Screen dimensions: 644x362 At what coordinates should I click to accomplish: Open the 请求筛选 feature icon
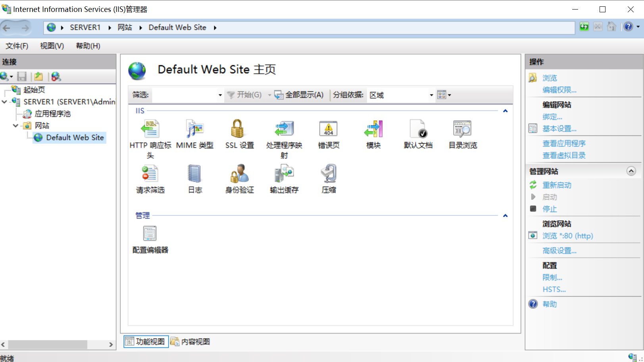pos(150,174)
